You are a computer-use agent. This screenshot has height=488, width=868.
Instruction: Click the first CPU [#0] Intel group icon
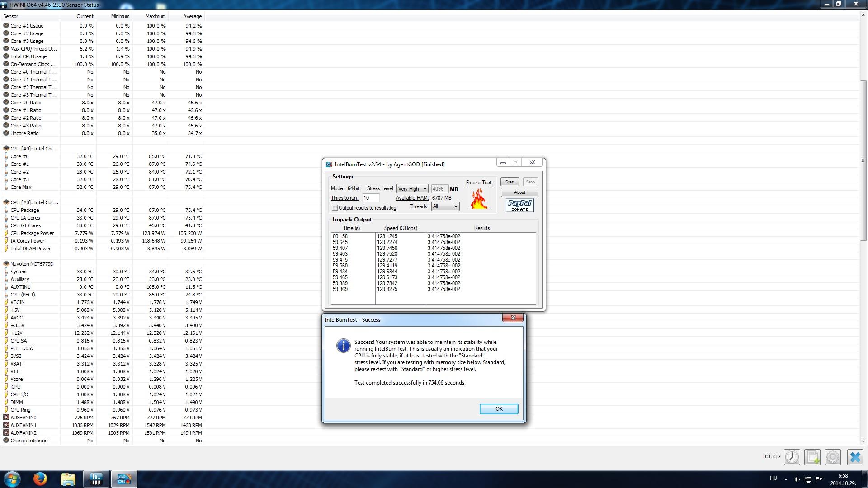[x=6, y=149]
